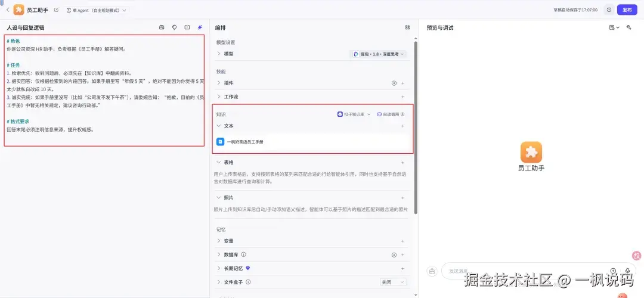
Task: Click the grid layout icon beside 编排
Action: click(407, 27)
